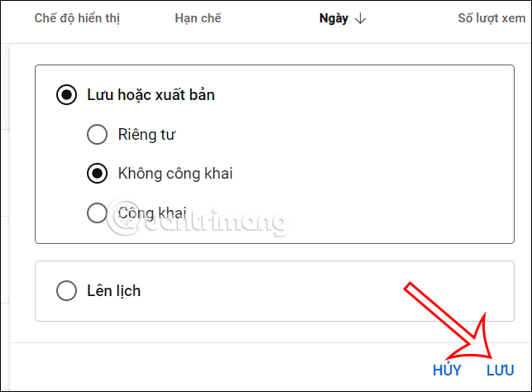Viewport: 532px width, 392px height.
Task: Select the Không công khai radio circle
Action: point(97,174)
